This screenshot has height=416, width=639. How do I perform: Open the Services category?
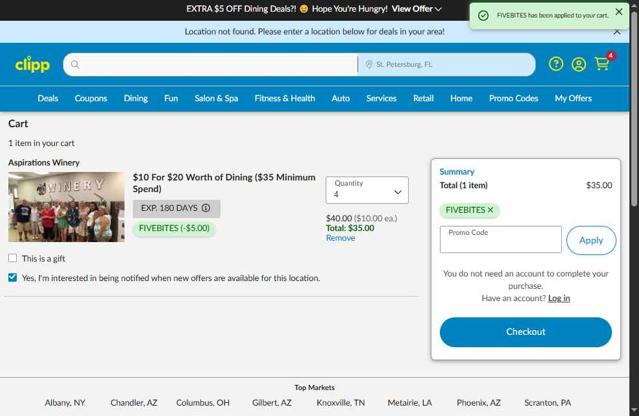point(381,98)
